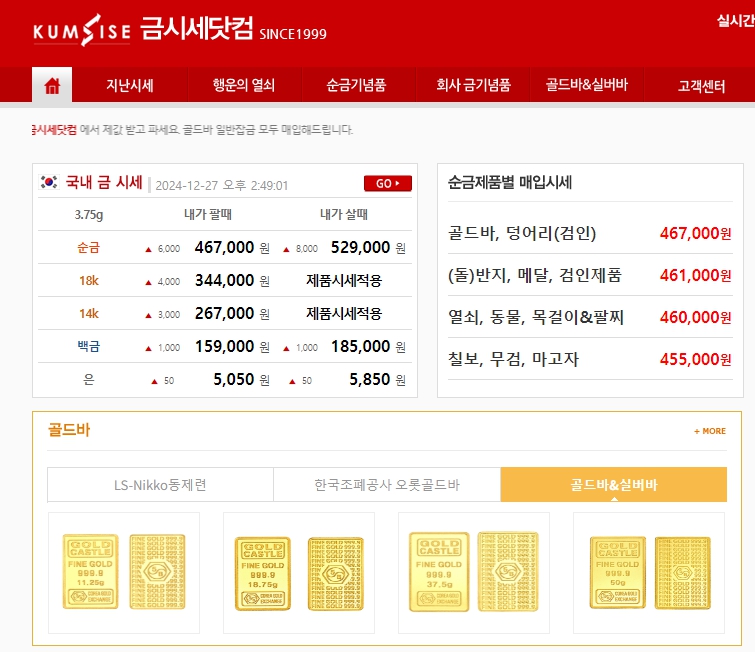Click the 백금 row label
This screenshot has height=652, width=755.
tap(89, 346)
